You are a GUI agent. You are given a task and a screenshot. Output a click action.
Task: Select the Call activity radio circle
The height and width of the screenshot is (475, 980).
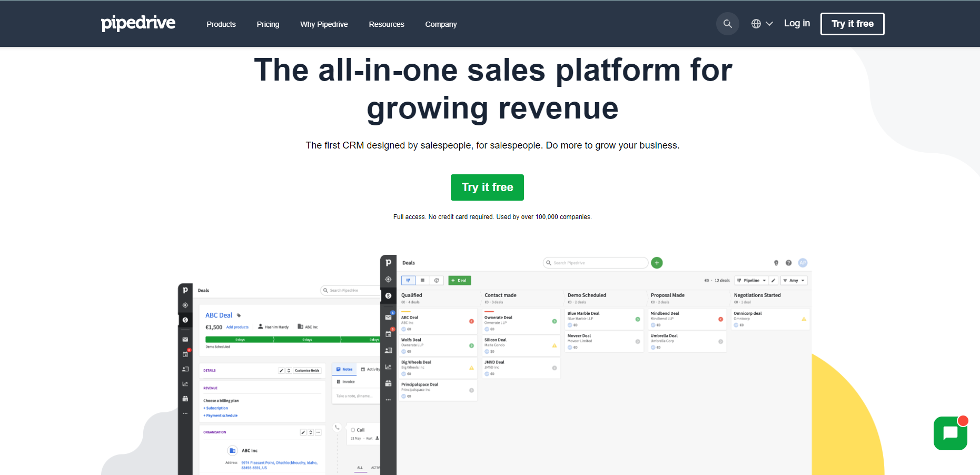[353, 430]
